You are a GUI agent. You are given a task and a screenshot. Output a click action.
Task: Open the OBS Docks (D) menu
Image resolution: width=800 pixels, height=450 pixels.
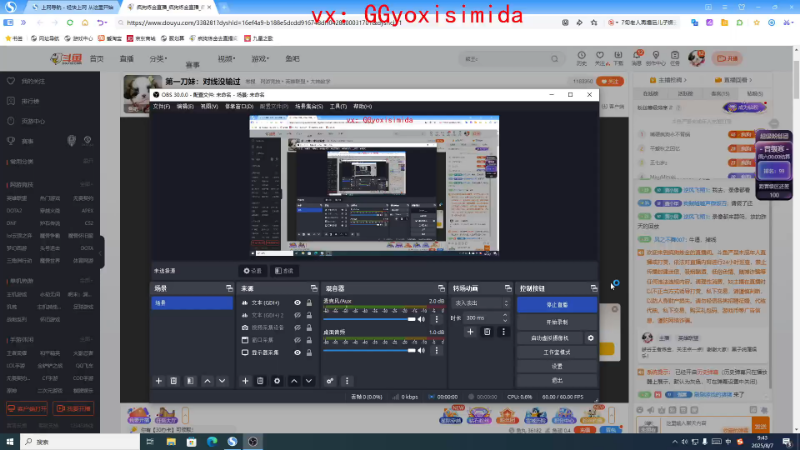(x=239, y=107)
